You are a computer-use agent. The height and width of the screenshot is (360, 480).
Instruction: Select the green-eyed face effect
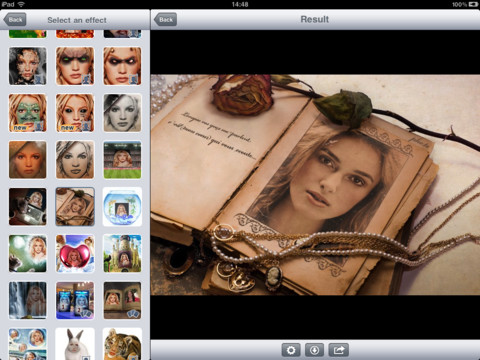[75, 66]
